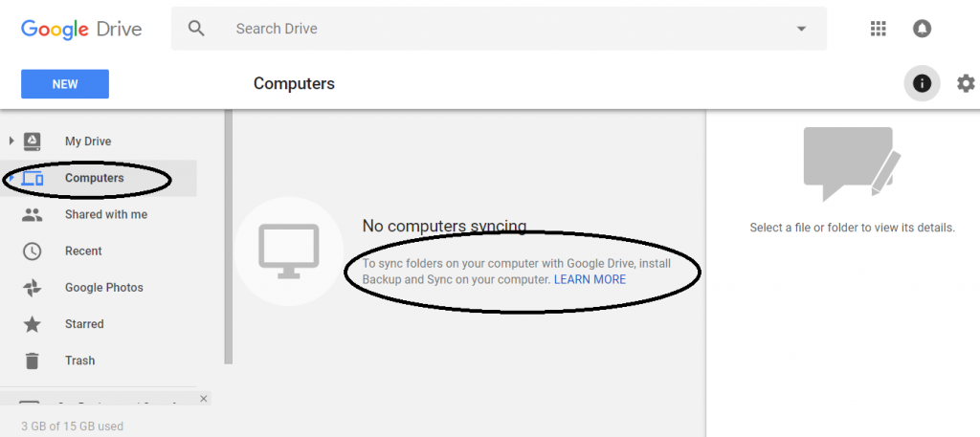Open the notifications bell

coord(922,29)
